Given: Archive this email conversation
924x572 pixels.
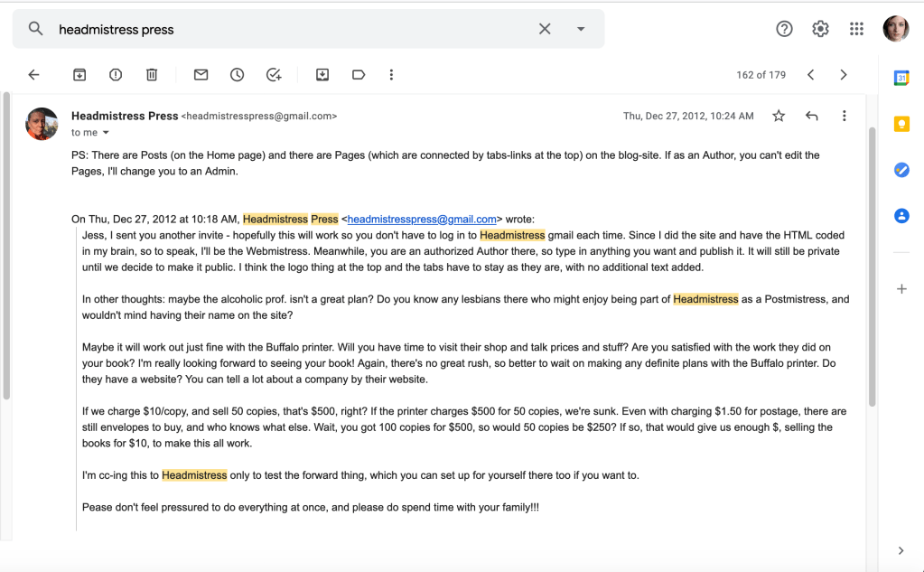Looking at the screenshot, I should (79, 75).
